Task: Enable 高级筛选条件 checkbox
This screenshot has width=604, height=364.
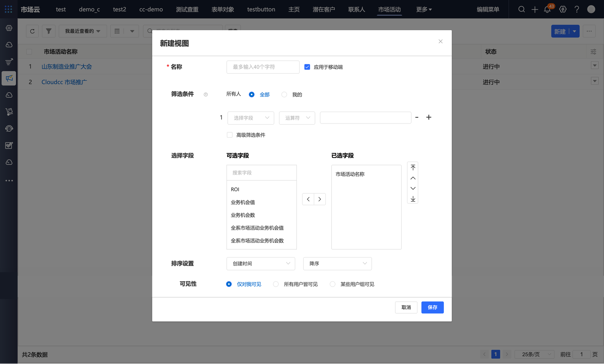Action: tap(230, 135)
